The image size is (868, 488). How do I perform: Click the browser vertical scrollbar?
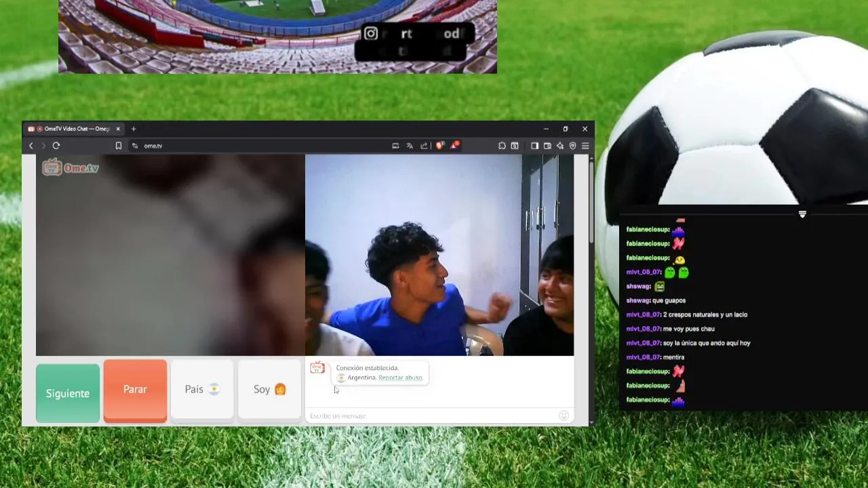coord(591,203)
